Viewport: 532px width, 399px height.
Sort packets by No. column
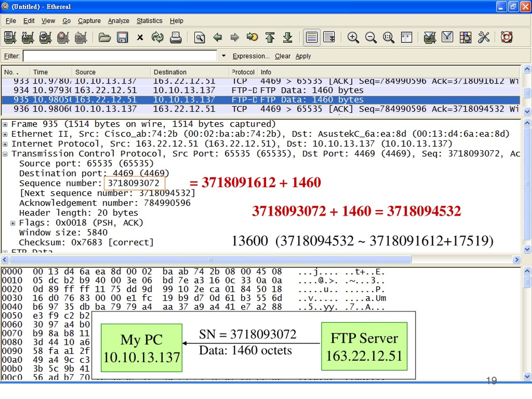16,72
